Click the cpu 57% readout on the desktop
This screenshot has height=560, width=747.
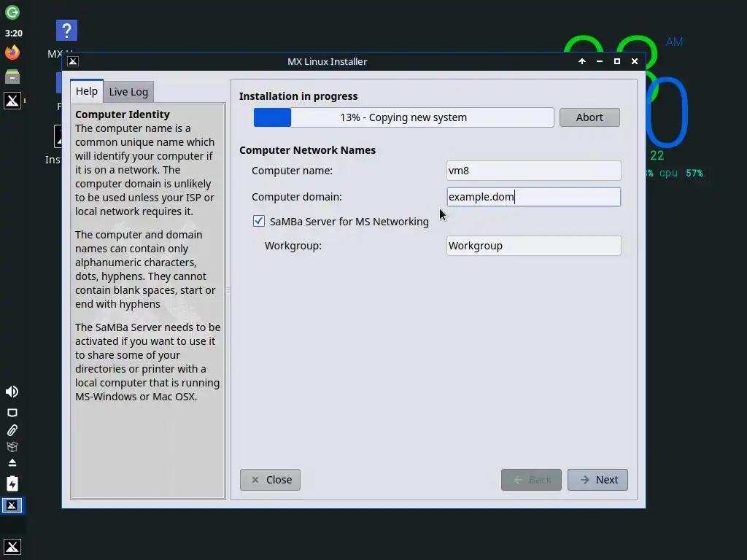(x=681, y=173)
